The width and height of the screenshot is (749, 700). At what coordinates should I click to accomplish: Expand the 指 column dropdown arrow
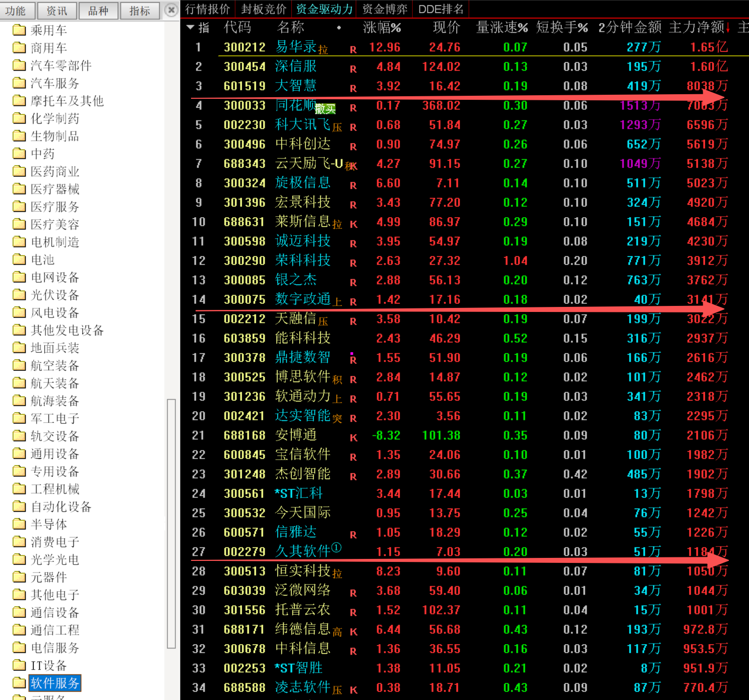[x=191, y=27]
